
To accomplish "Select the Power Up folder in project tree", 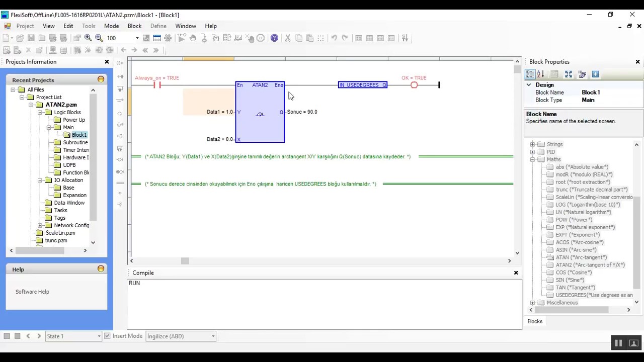I will tap(74, 120).
